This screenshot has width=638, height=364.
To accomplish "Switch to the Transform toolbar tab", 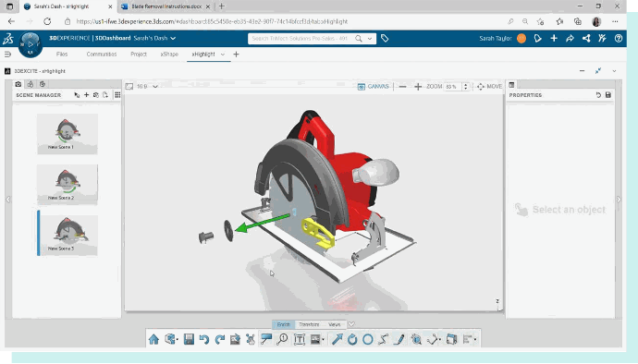I will pos(309,324).
